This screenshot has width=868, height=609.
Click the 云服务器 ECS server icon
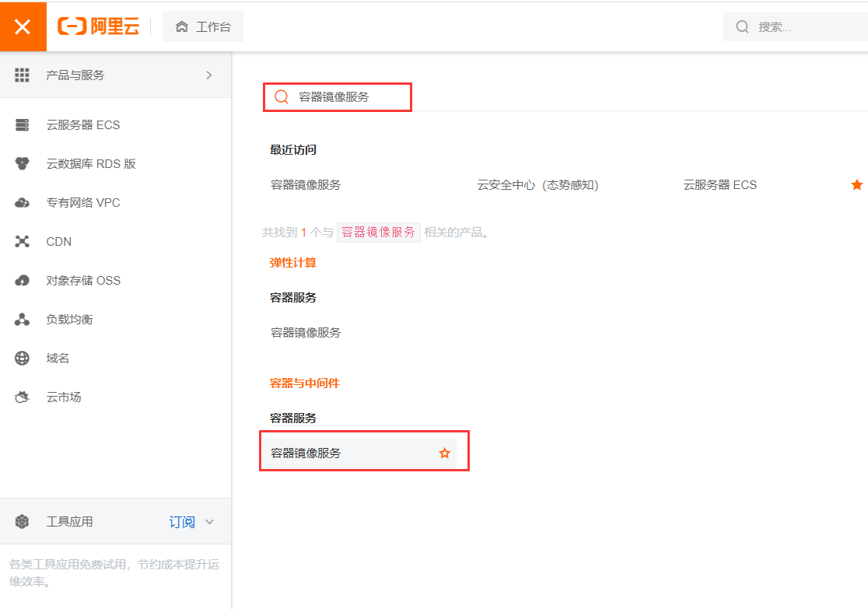point(22,125)
